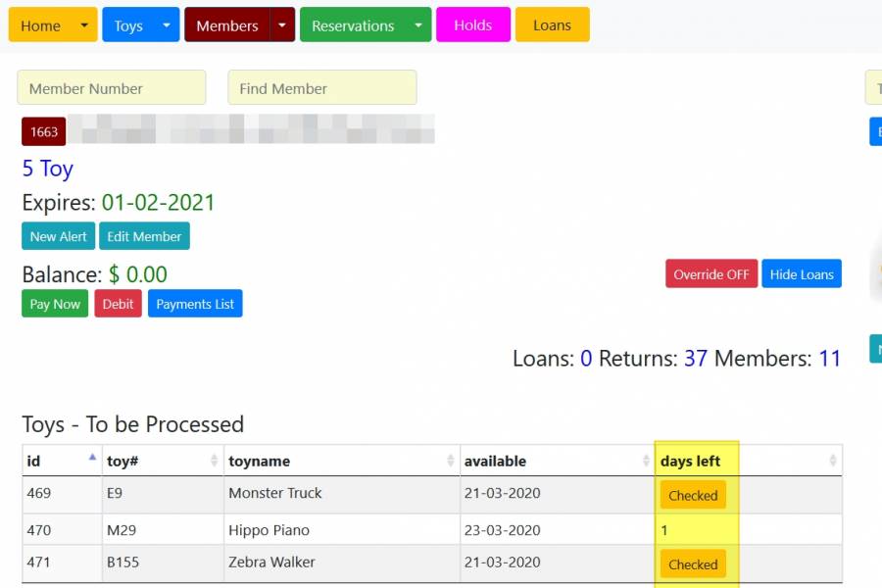The image size is (882, 588).
Task: Open the Home dropdown arrow
Action: click(x=84, y=25)
